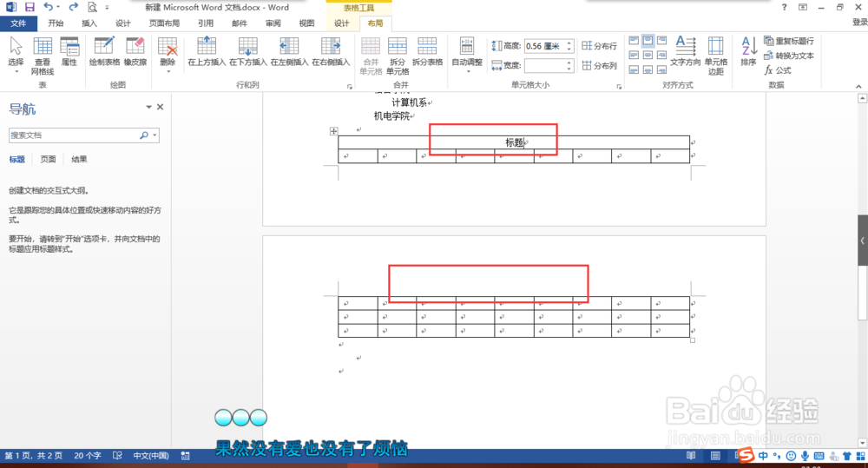Switch to the Insert (插入) tab
This screenshot has height=468, width=868.
89,23
